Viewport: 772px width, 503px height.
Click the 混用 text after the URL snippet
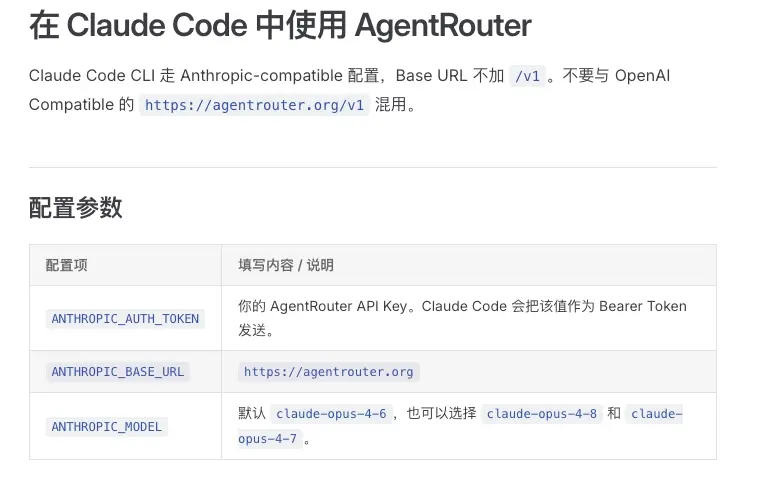coord(390,104)
